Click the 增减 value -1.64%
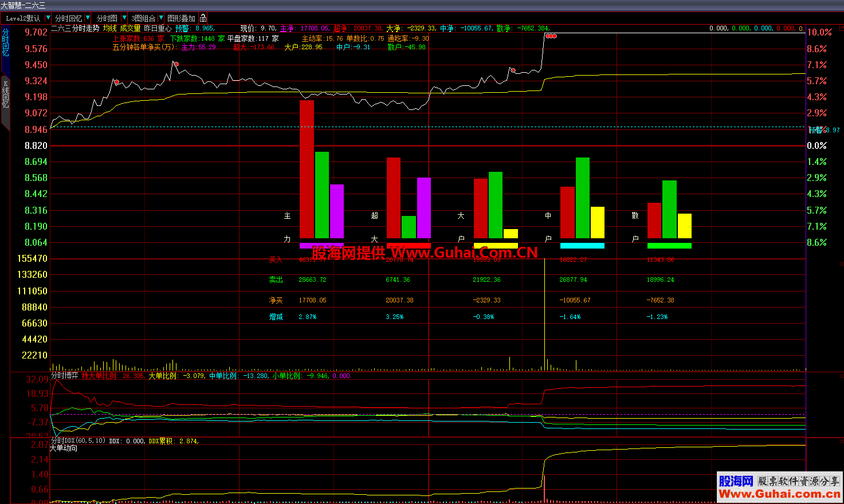The width and height of the screenshot is (844, 504). [x=570, y=317]
